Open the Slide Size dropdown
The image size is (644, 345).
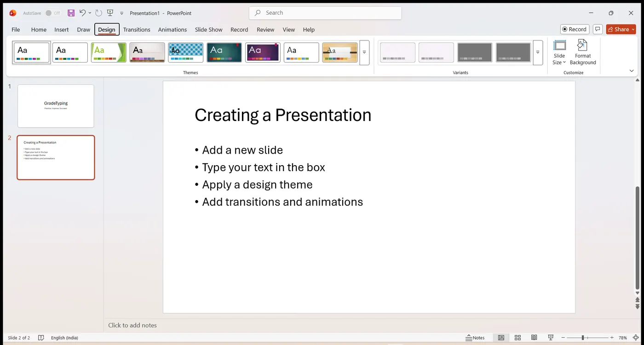pyautogui.click(x=559, y=52)
